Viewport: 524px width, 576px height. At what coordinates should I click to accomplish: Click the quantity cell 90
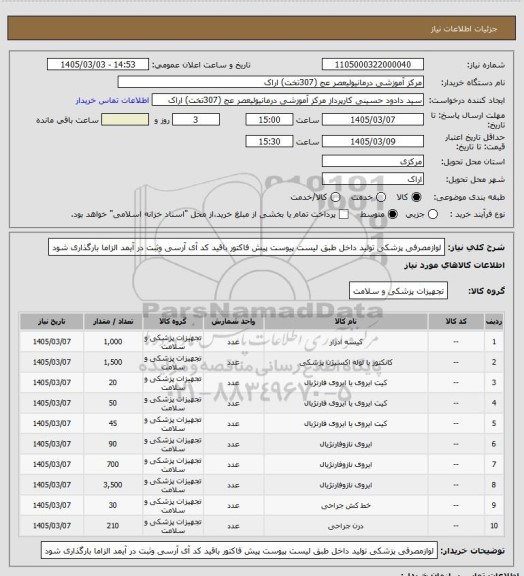click(113, 444)
